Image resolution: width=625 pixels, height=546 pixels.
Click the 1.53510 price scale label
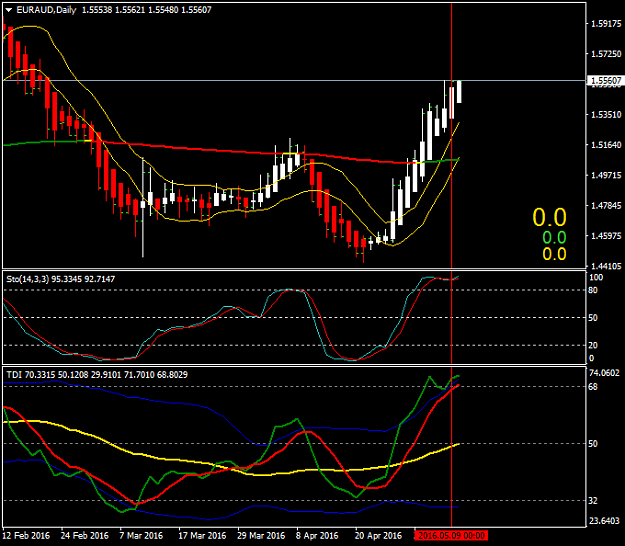pyautogui.click(x=606, y=115)
